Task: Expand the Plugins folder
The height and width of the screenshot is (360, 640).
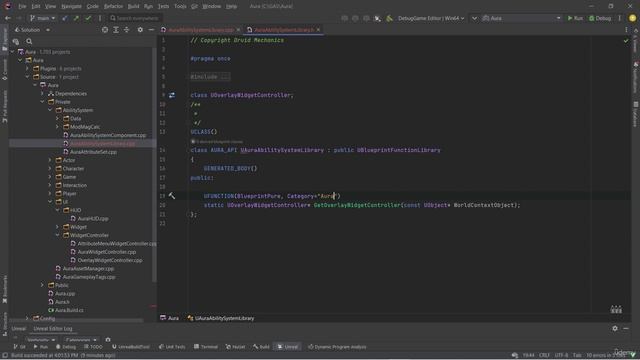Action: [x=27, y=69]
